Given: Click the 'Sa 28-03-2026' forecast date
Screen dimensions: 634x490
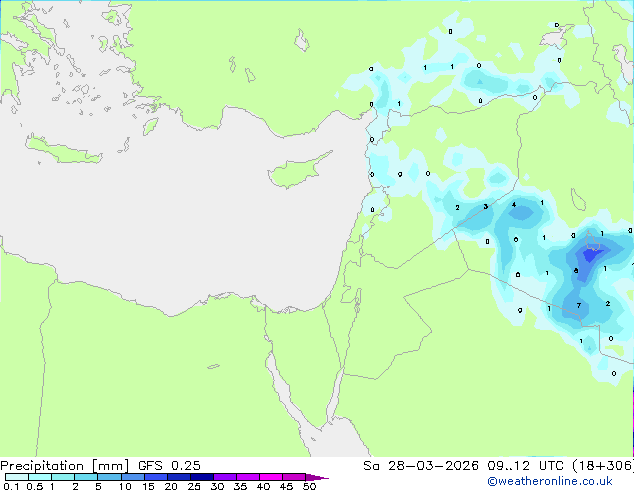Looking at the screenshot, I should click(x=421, y=466).
